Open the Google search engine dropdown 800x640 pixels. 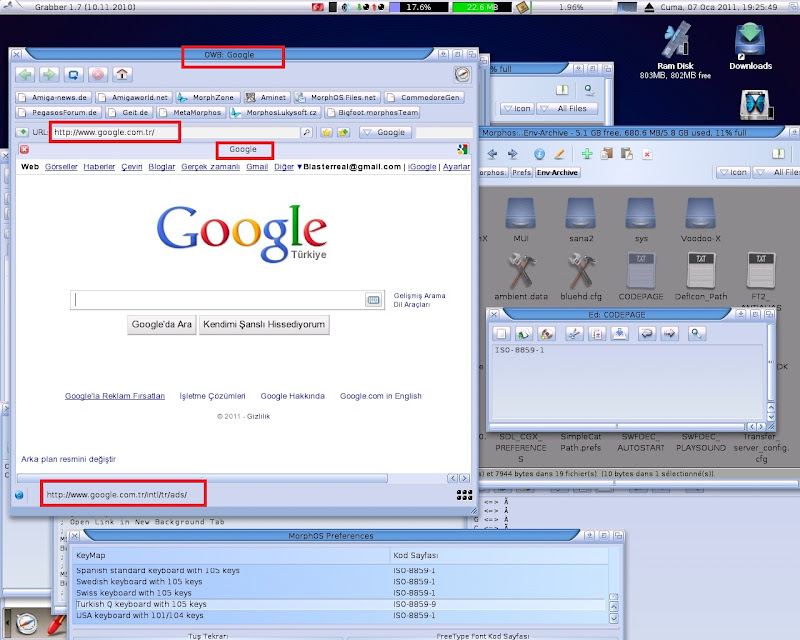click(x=385, y=132)
